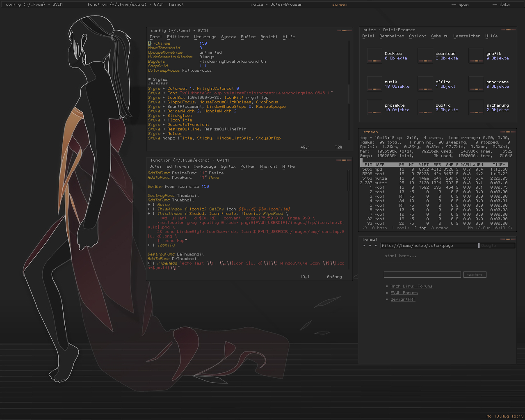Click rightmost small square button beside URL field
525x420 pixels.
tap(376, 245)
